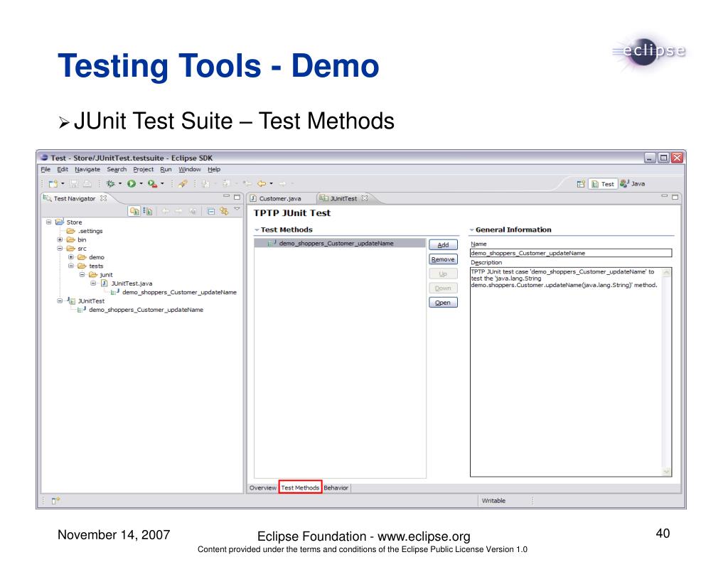This screenshot has height=562, width=728.
Task: Click inside the Description text area
Action: 566,372
